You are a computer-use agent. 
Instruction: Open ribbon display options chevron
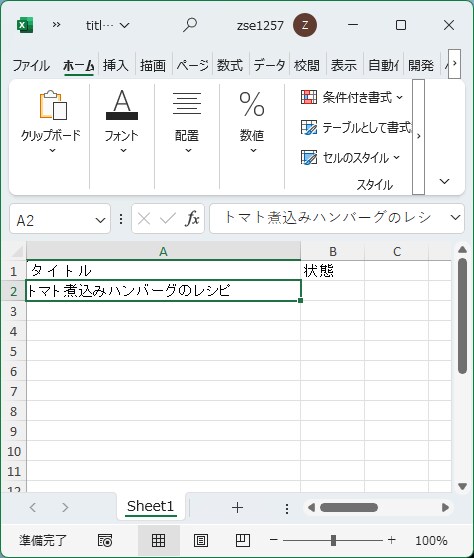444,181
